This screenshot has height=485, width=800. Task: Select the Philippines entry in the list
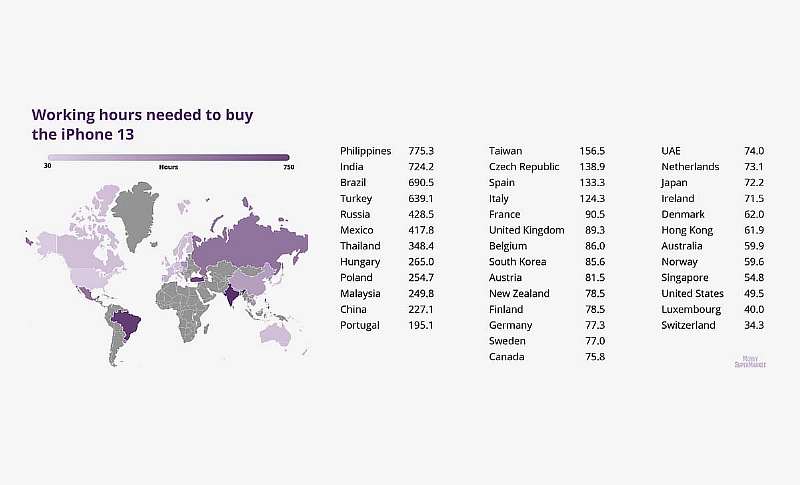365,150
